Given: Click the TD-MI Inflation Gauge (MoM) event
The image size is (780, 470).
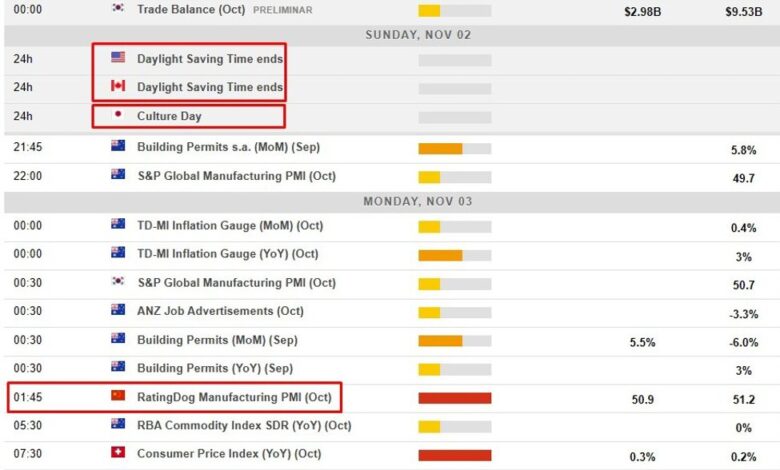Looking at the screenshot, I should (230, 226).
